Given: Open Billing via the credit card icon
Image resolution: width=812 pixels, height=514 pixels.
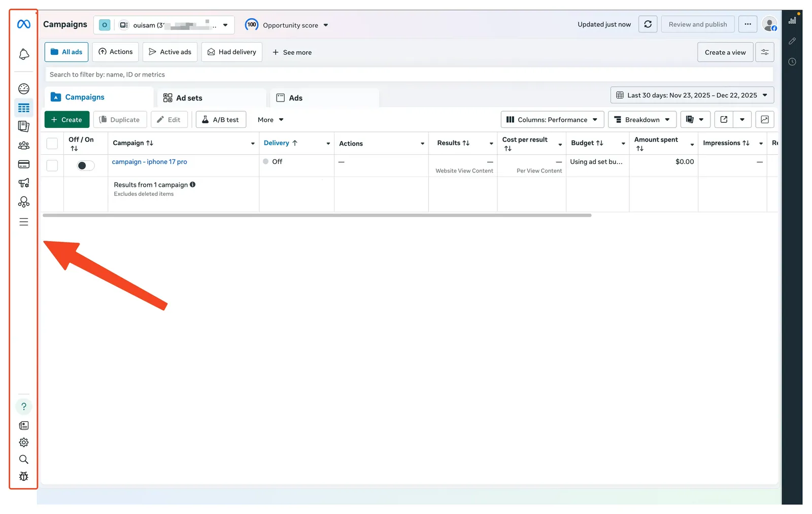Looking at the screenshot, I should click(23, 164).
